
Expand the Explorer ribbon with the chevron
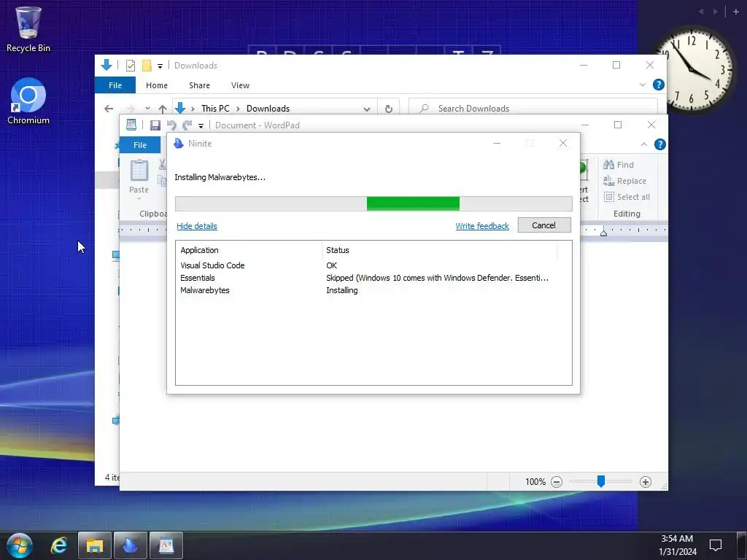click(642, 85)
